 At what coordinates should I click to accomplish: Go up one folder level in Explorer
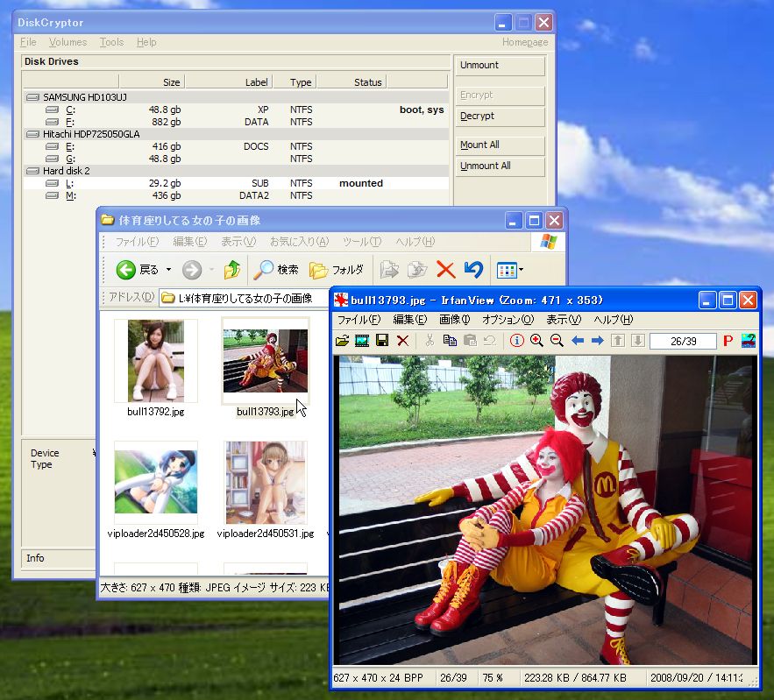coord(232,270)
